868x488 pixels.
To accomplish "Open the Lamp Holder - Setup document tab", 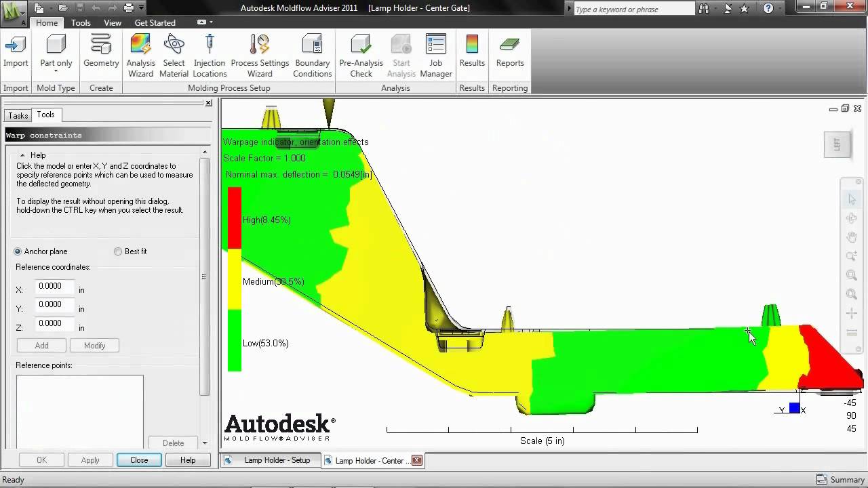I will tap(270, 460).
